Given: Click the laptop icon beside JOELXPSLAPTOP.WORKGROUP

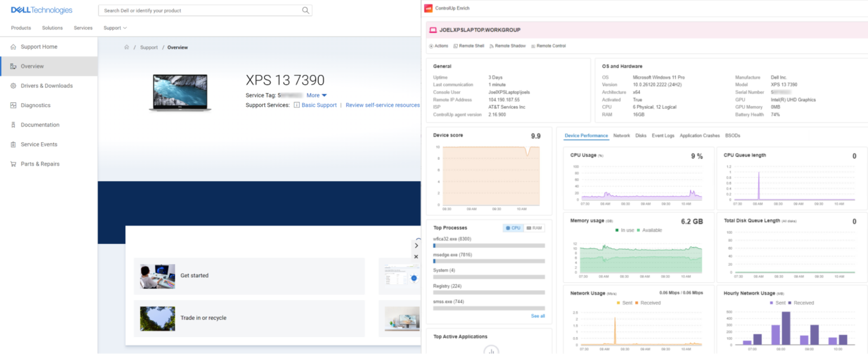Looking at the screenshot, I should 432,29.
